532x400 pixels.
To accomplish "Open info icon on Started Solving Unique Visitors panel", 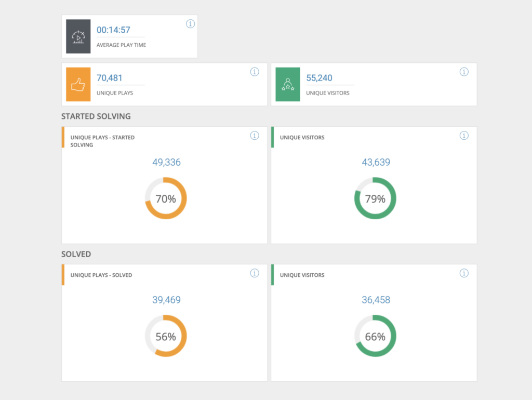I will (x=464, y=136).
